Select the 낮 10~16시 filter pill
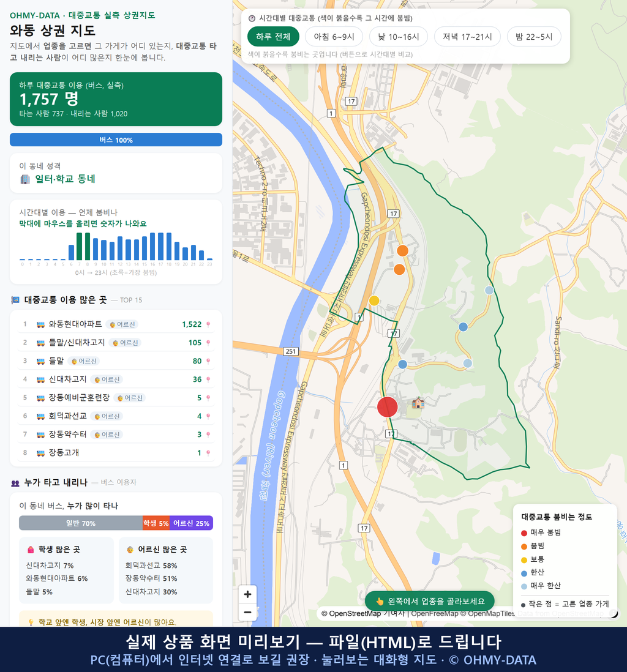The image size is (627, 672). point(399,37)
